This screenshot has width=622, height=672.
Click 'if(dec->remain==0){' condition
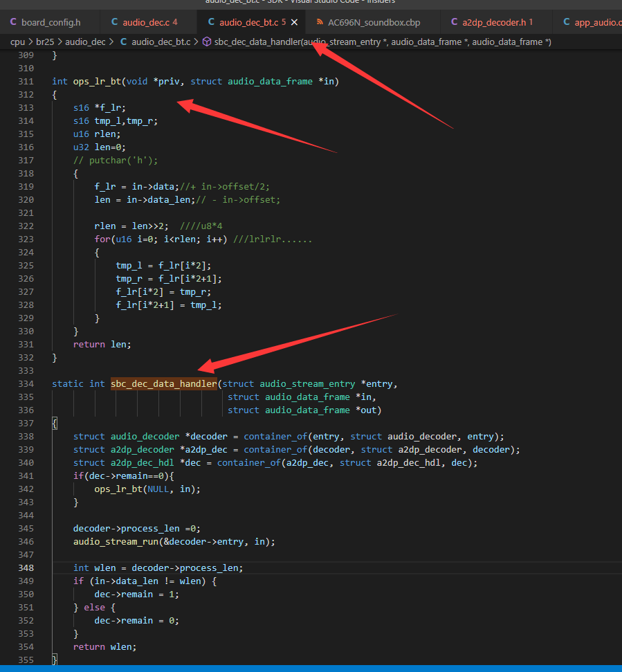(123, 475)
